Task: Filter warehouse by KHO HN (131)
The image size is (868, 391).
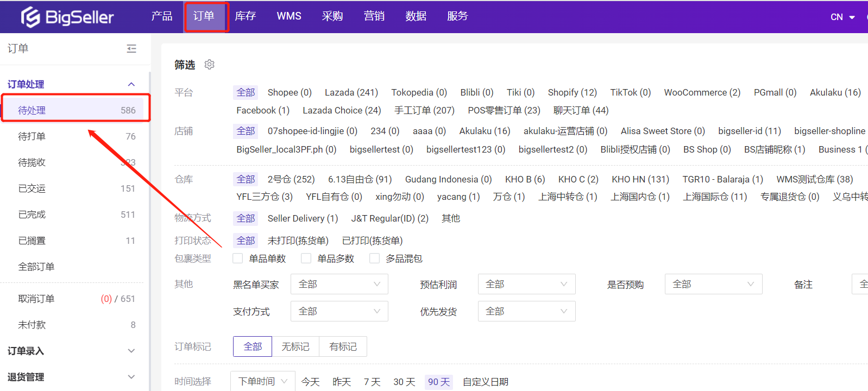Action: point(640,179)
